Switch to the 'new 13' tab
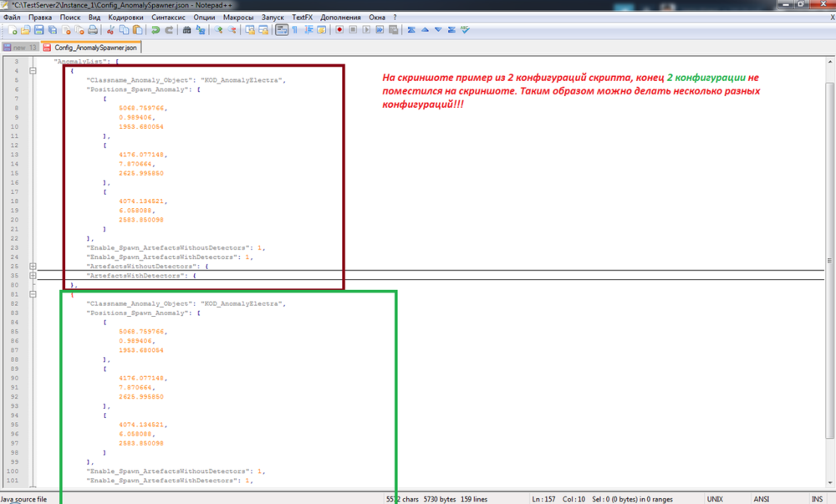836x504 pixels. [20, 48]
